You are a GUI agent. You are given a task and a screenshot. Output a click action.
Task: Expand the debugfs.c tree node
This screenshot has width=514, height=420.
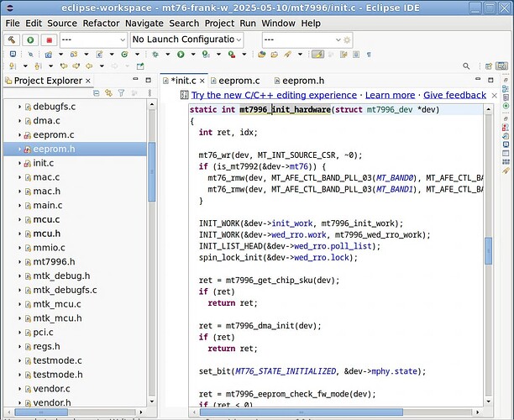point(19,107)
